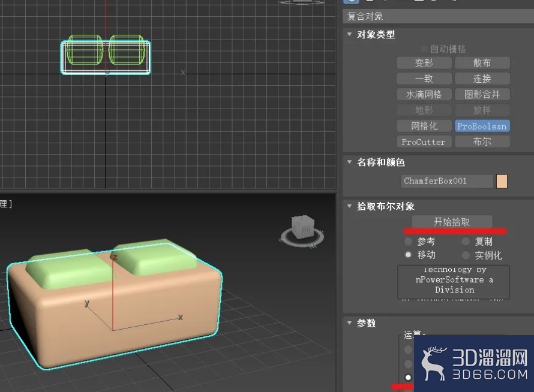Click the 散布 object type button
Viewport: 534px width, 392px height.
coord(482,63)
